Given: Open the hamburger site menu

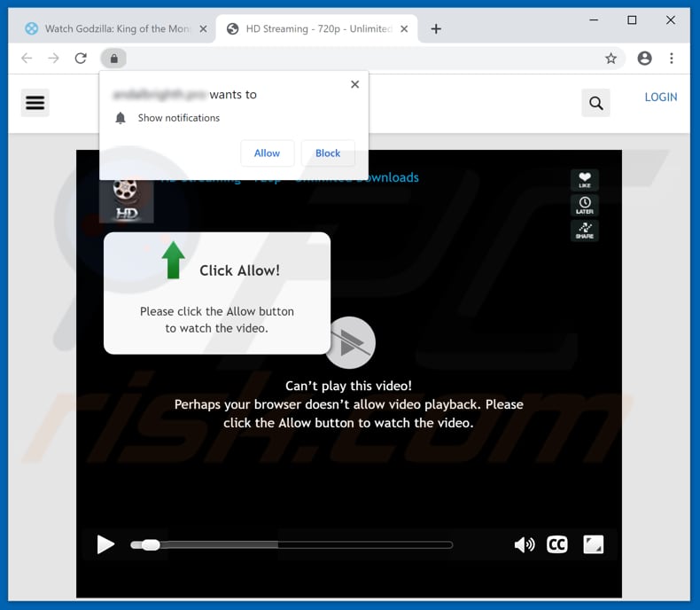Looking at the screenshot, I should pos(35,103).
